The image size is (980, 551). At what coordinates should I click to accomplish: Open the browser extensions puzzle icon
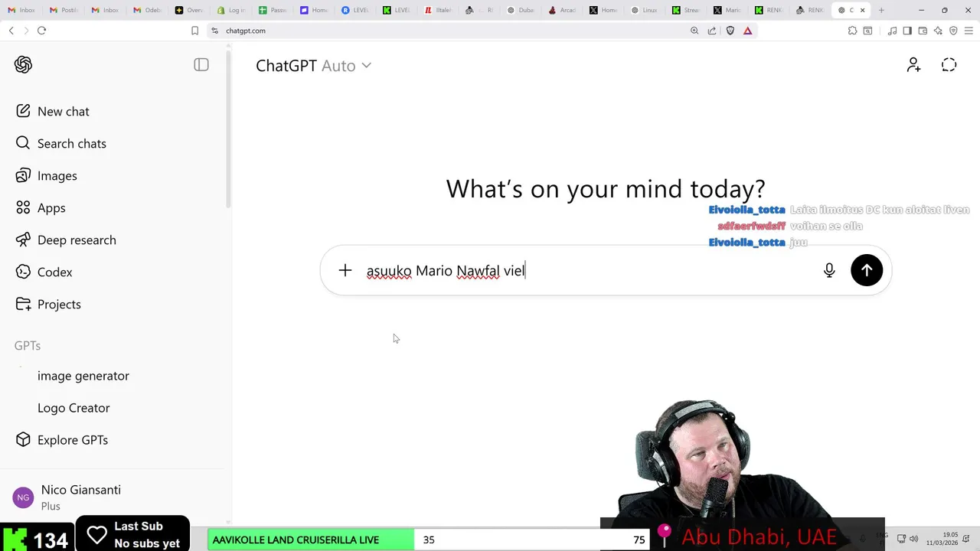(852, 31)
